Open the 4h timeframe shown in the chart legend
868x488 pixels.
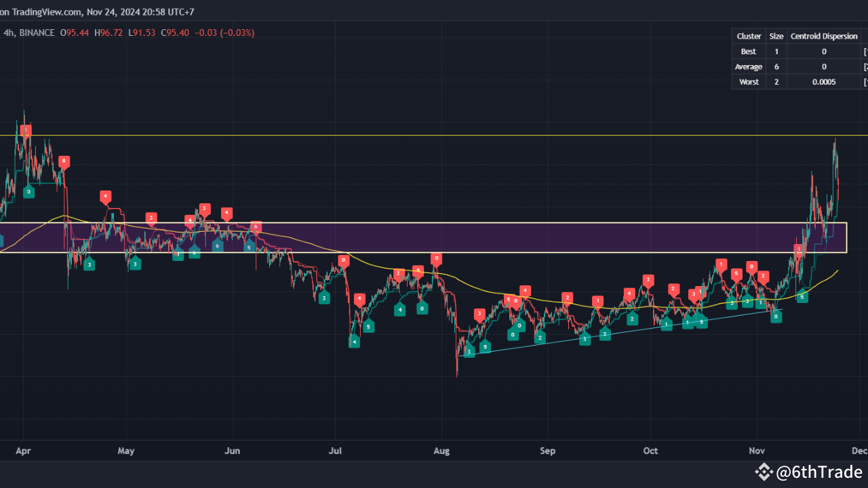8,33
